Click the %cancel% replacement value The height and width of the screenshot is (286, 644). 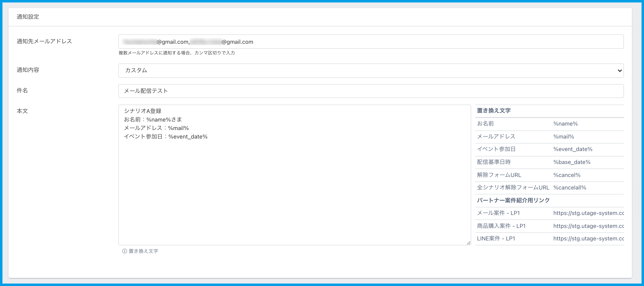click(567, 175)
